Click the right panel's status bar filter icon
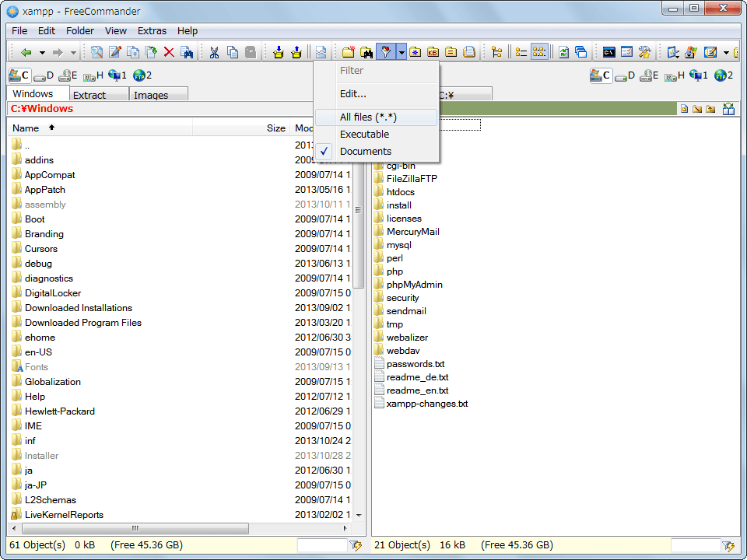The height and width of the screenshot is (560, 747). click(x=728, y=545)
